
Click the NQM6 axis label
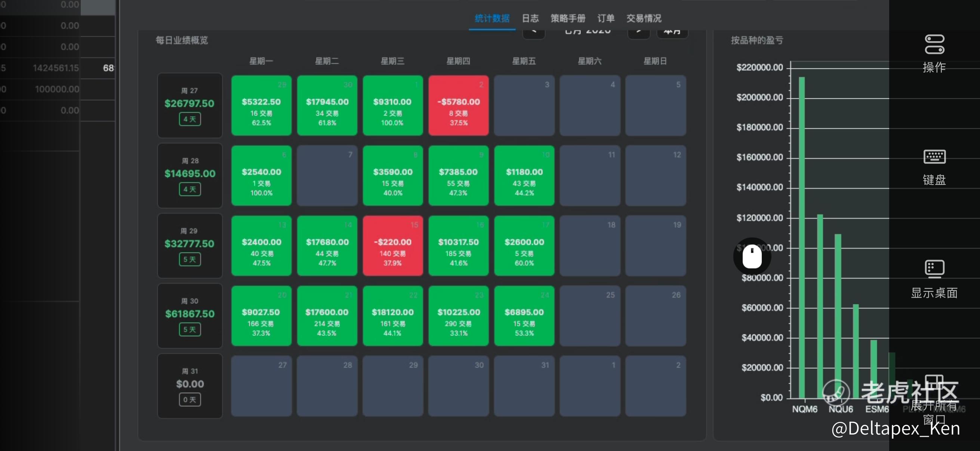click(805, 409)
